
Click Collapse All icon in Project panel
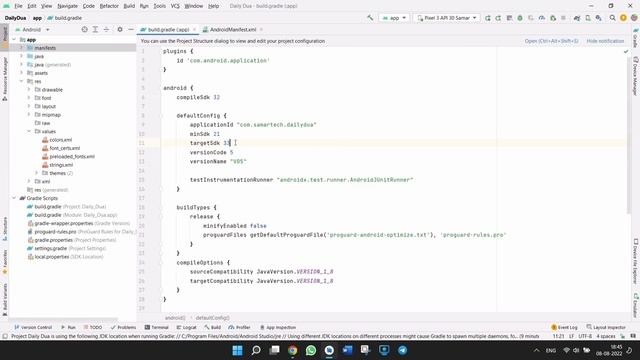106,29
